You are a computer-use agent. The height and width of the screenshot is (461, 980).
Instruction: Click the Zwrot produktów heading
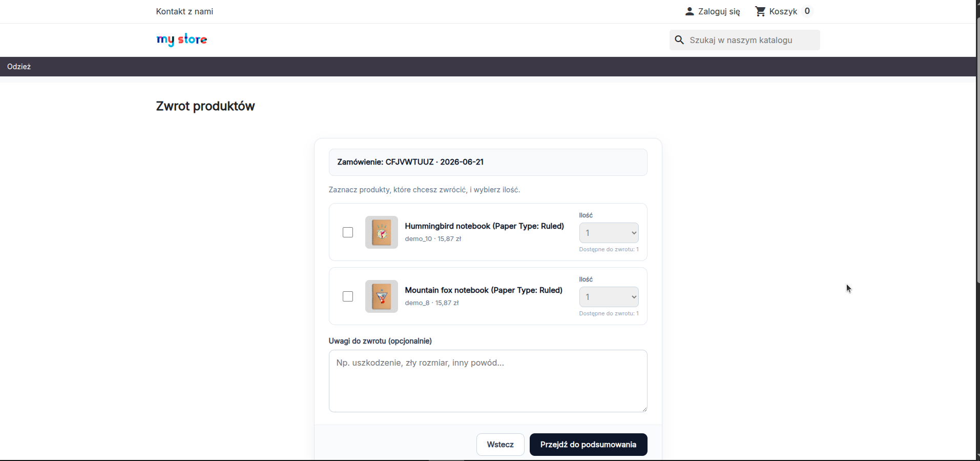pyautogui.click(x=205, y=106)
